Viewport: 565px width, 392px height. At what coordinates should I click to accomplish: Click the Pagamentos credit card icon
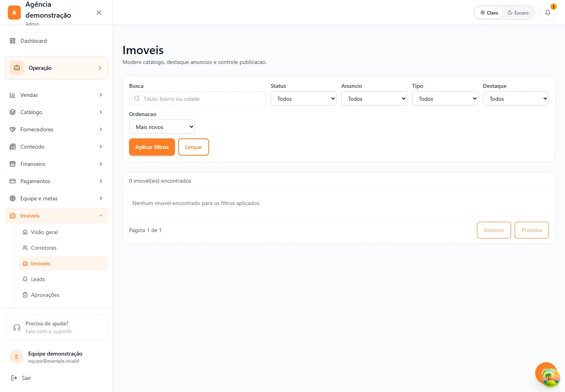coord(13,181)
